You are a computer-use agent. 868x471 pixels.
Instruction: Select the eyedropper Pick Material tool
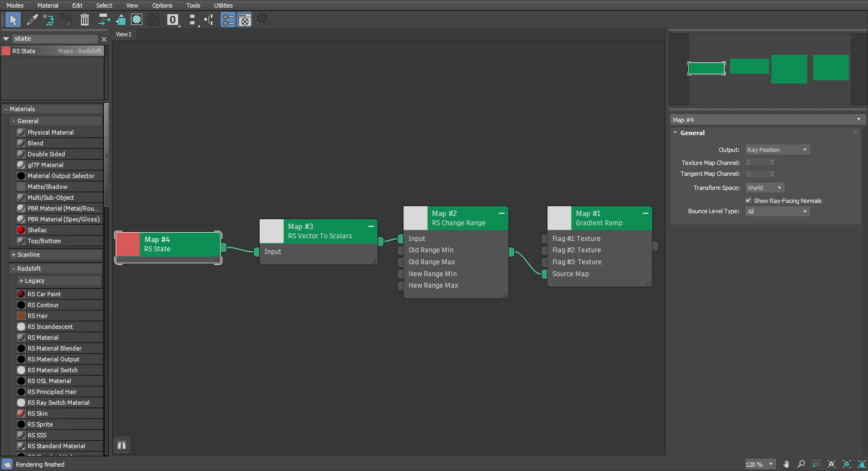pos(33,20)
